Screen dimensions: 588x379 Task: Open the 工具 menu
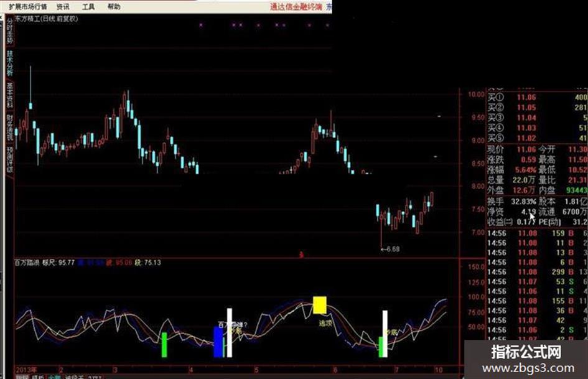pyautogui.click(x=88, y=6)
